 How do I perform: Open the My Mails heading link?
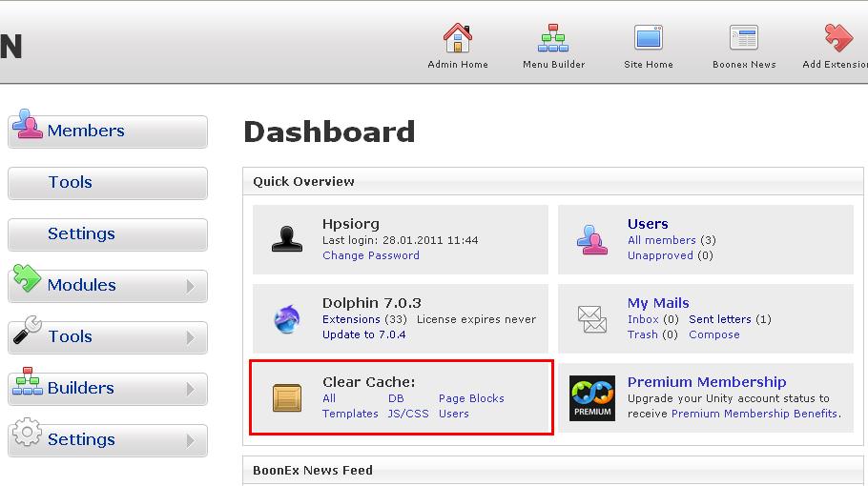(658, 303)
